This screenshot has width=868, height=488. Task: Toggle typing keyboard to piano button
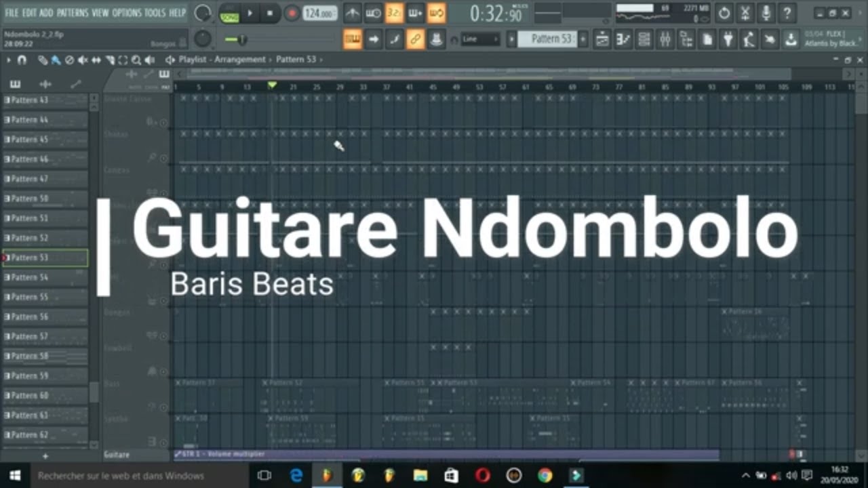[x=352, y=39]
